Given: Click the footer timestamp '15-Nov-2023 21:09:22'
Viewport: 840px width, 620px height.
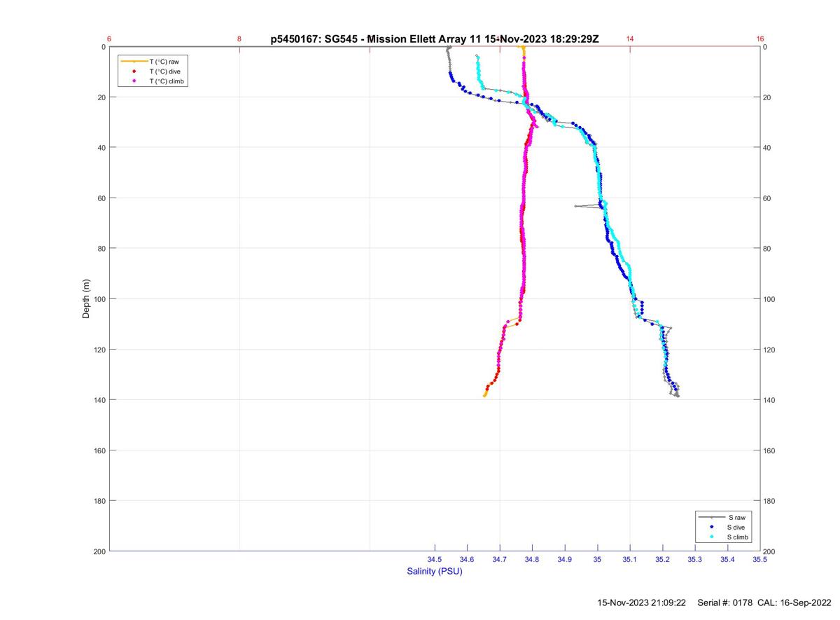Looking at the screenshot, I should click(641, 602).
